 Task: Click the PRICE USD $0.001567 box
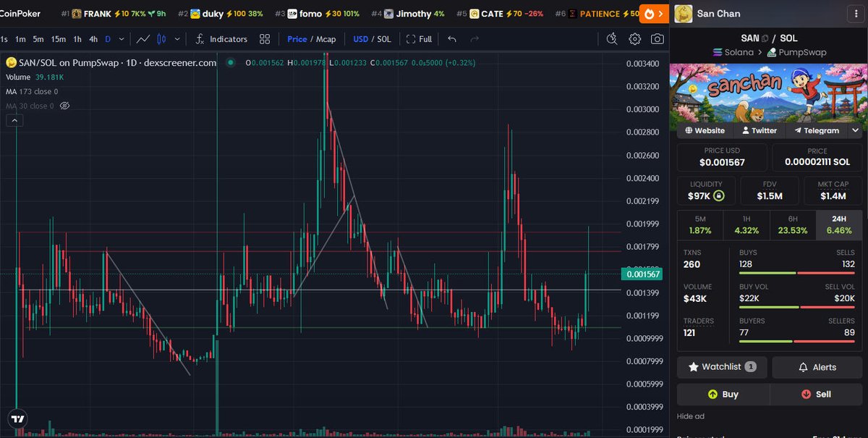(x=722, y=157)
